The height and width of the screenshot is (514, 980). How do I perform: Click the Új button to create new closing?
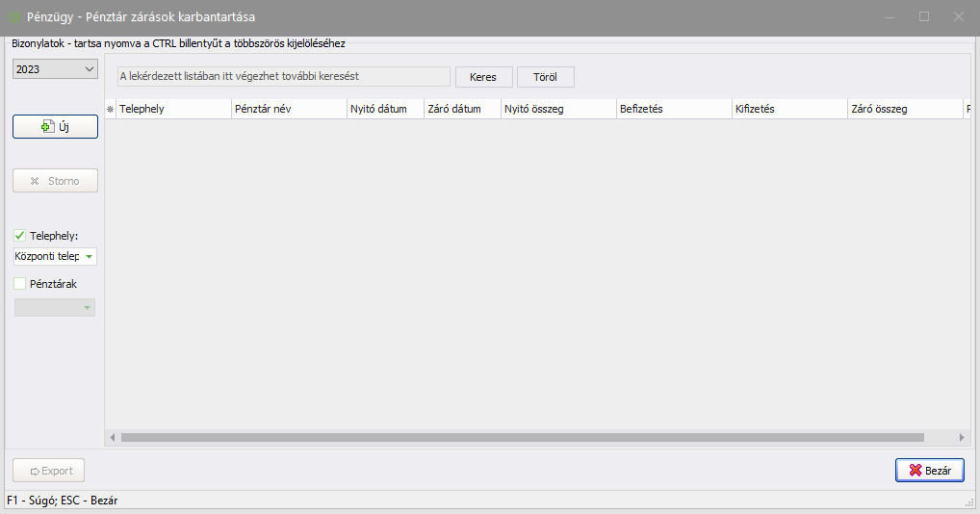point(55,126)
